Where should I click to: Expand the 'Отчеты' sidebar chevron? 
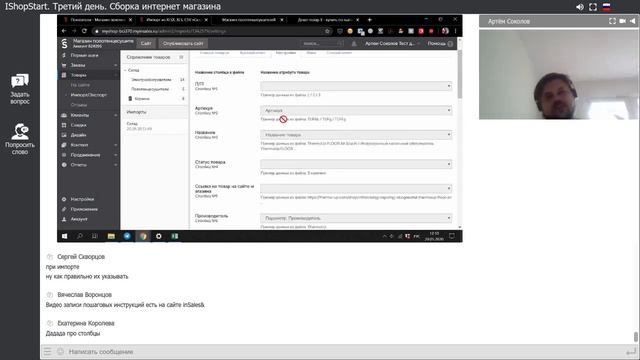pos(116,165)
